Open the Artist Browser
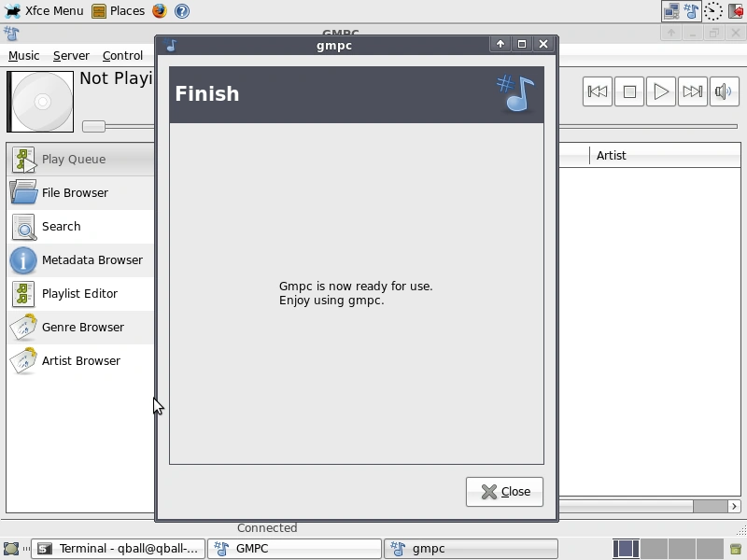Image resolution: width=747 pixels, height=560 pixels. pos(80,360)
